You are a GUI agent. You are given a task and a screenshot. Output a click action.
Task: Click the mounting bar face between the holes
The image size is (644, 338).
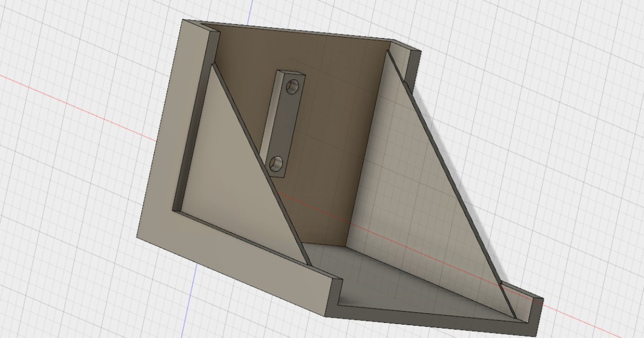[x=286, y=124]
